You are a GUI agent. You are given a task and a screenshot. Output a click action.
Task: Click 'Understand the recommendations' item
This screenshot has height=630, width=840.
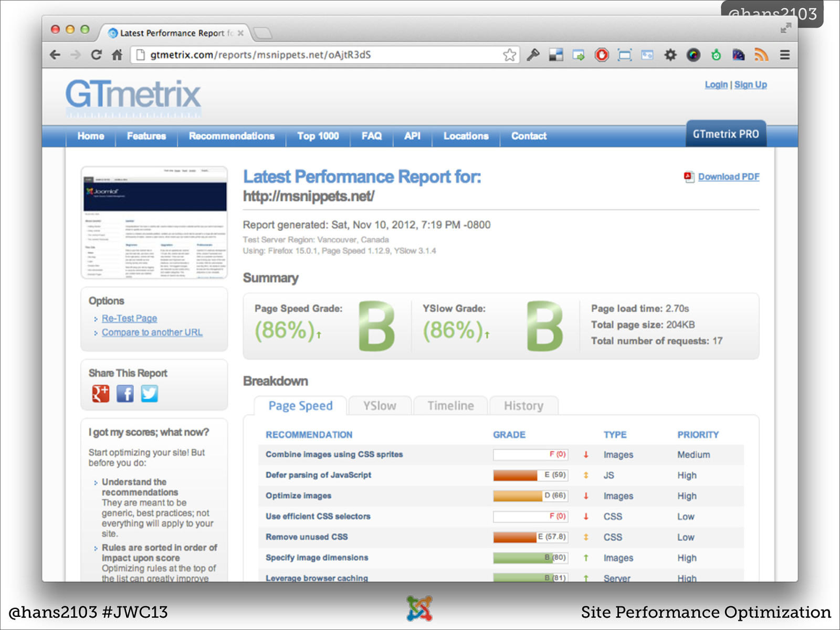(x=140, y=487)
